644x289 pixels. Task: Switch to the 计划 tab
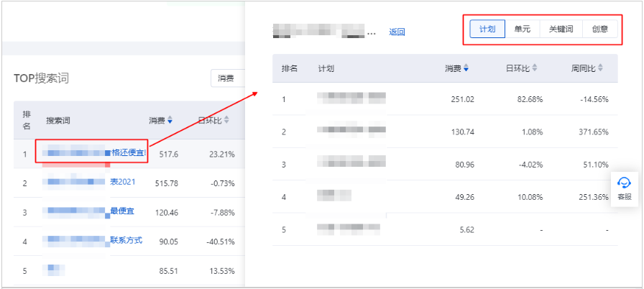(487, 29)
